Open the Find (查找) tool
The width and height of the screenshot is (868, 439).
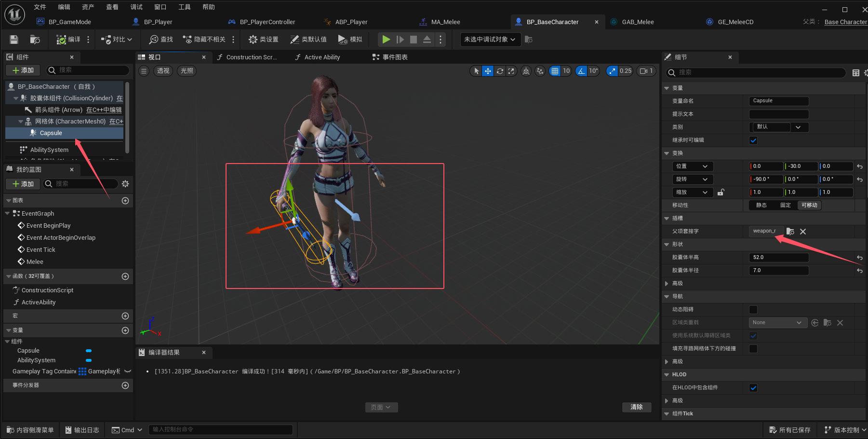pos(161,40)
